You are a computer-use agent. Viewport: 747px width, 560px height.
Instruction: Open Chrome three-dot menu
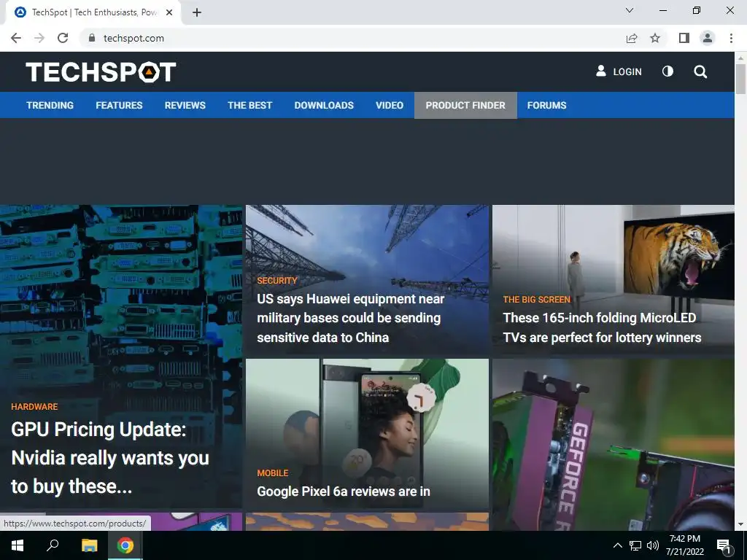click(731, 38)
